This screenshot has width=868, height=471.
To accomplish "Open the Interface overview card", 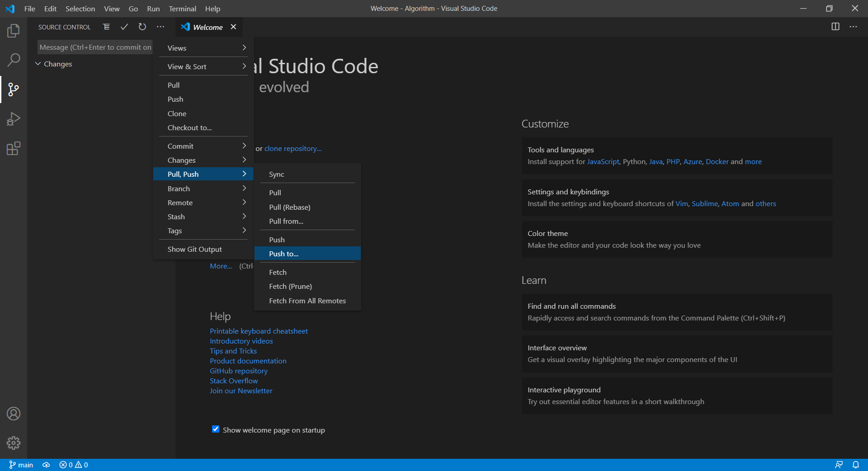I will pos(677,354).
